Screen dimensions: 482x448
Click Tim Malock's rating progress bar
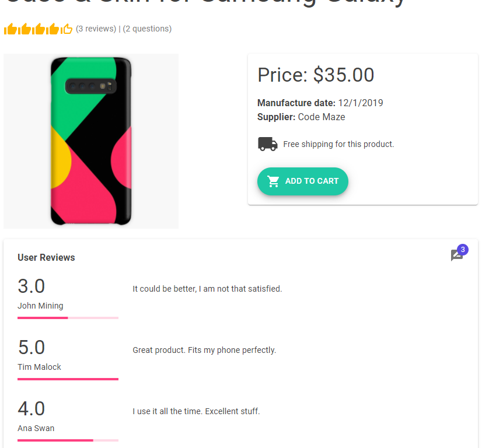point(68,379)
